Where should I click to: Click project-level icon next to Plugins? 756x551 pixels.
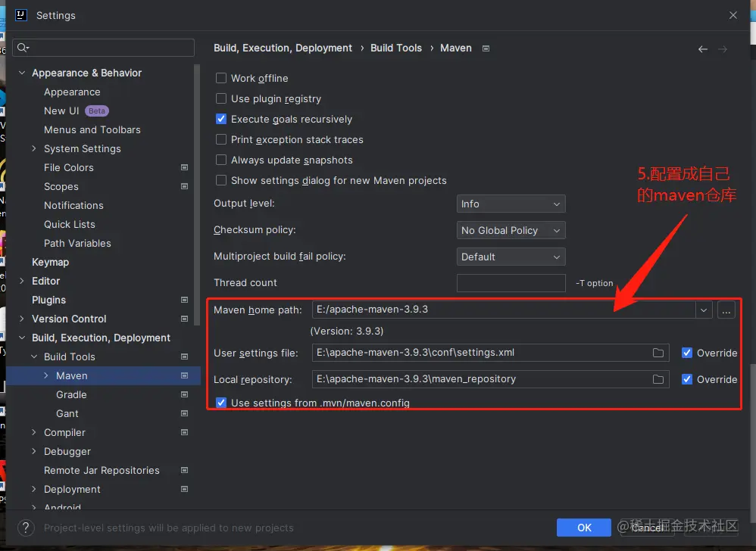[184, 300]
